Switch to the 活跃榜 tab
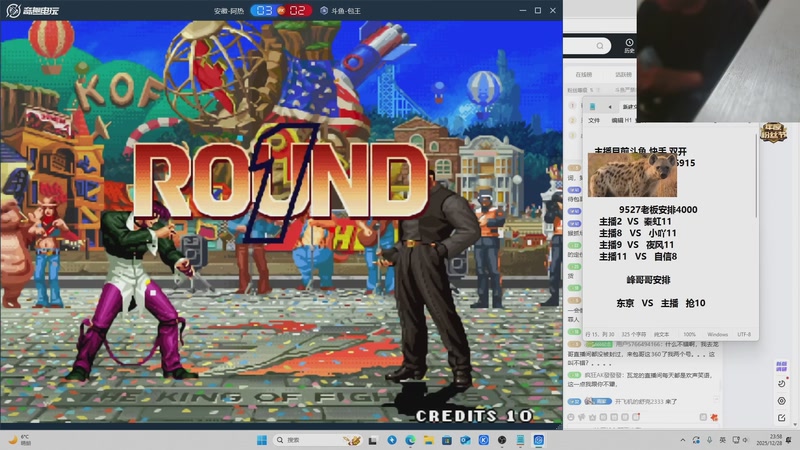 [623, 74]
